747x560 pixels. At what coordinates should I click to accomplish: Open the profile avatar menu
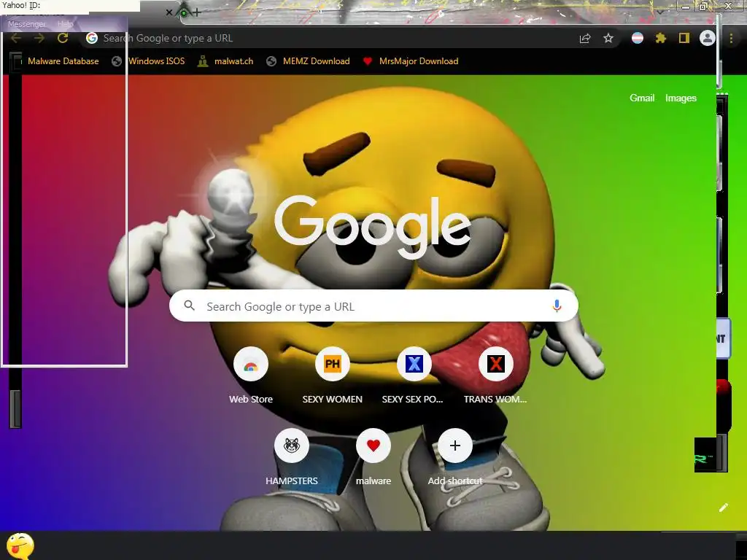click(708, 38)
